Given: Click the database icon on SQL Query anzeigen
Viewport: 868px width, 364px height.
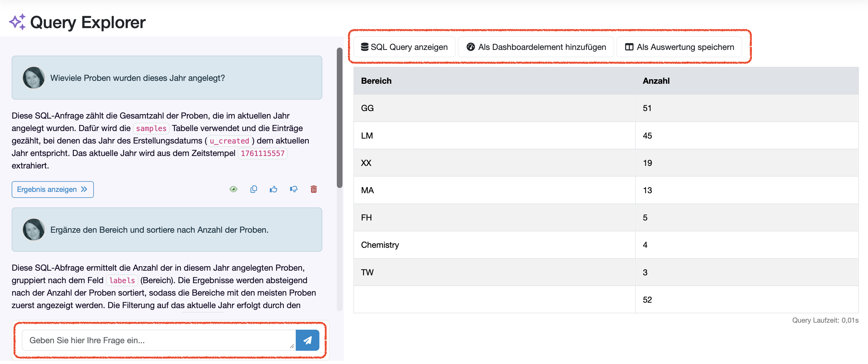Looking at the screenshot, I should [x=364, y=47].
